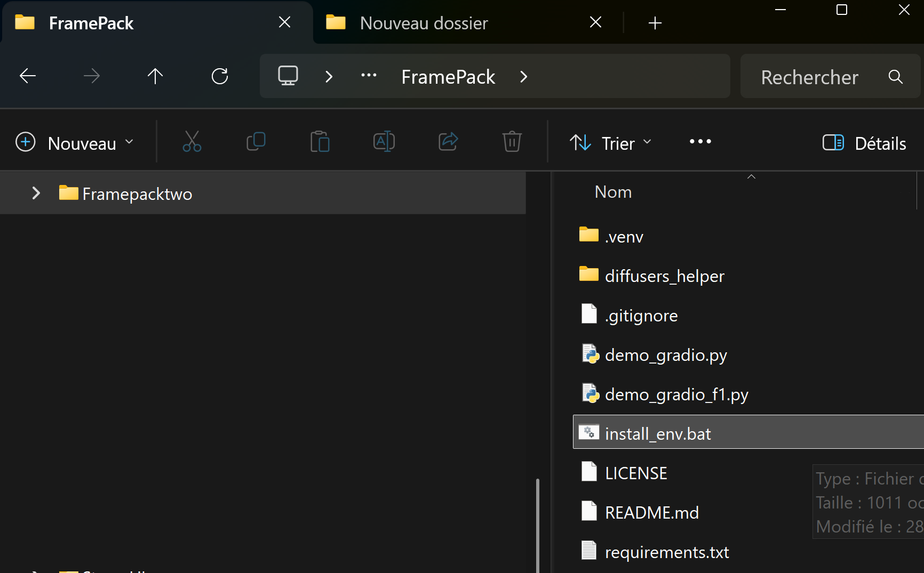Click the Share icon in toolbar
This screenshot has width=924, height=573.
[x=448, y=142]
